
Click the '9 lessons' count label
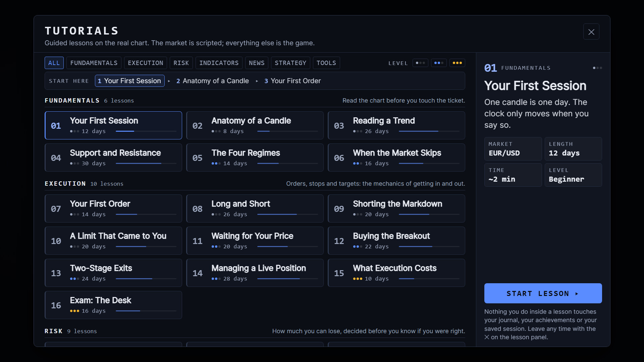[82, 331]
